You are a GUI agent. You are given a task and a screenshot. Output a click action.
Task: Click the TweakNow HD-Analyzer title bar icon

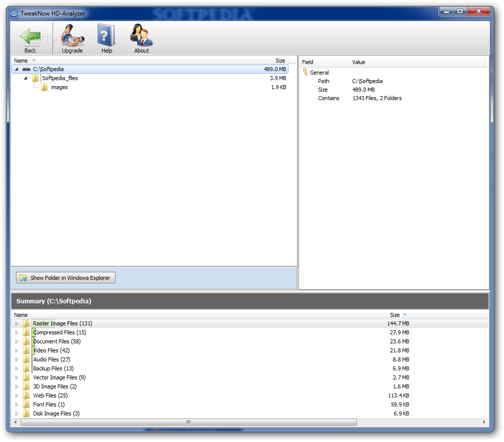[14, 14]
